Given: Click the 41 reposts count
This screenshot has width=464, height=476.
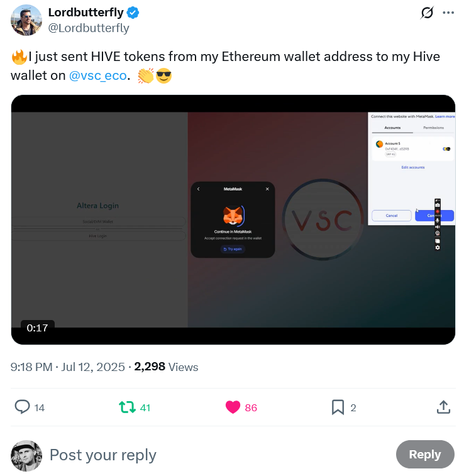Looking at the screenshot, I should tap(145, 407).
